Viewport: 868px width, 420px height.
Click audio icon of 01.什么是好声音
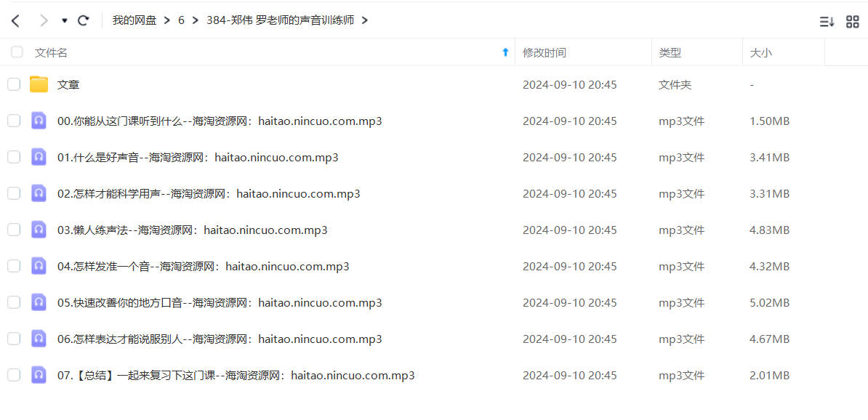pyautogui.click(x=39, y=157)
